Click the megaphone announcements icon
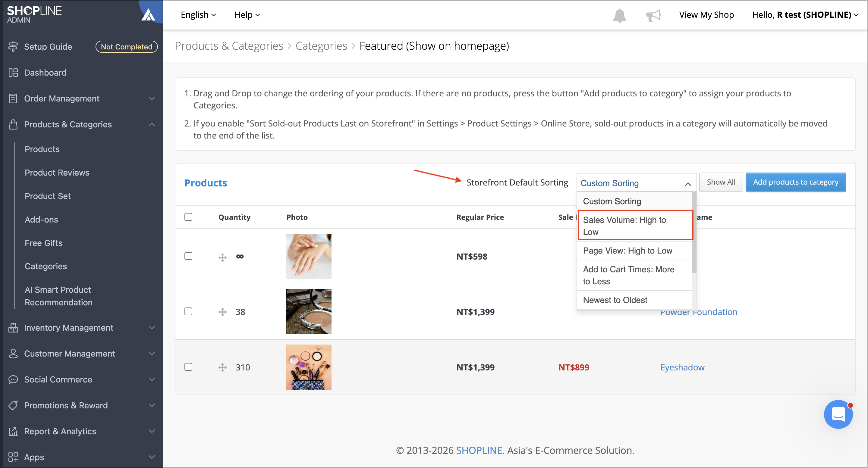 click(653, 15)
